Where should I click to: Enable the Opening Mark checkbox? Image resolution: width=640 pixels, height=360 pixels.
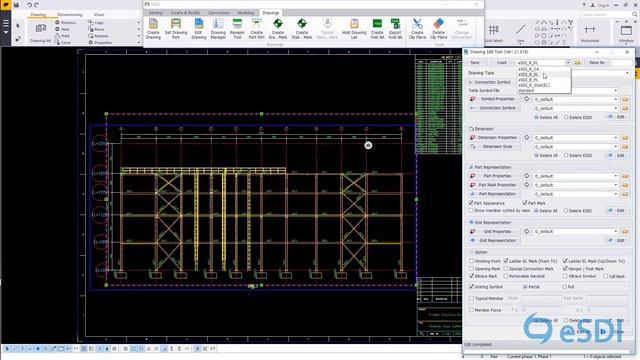point(471,269)
